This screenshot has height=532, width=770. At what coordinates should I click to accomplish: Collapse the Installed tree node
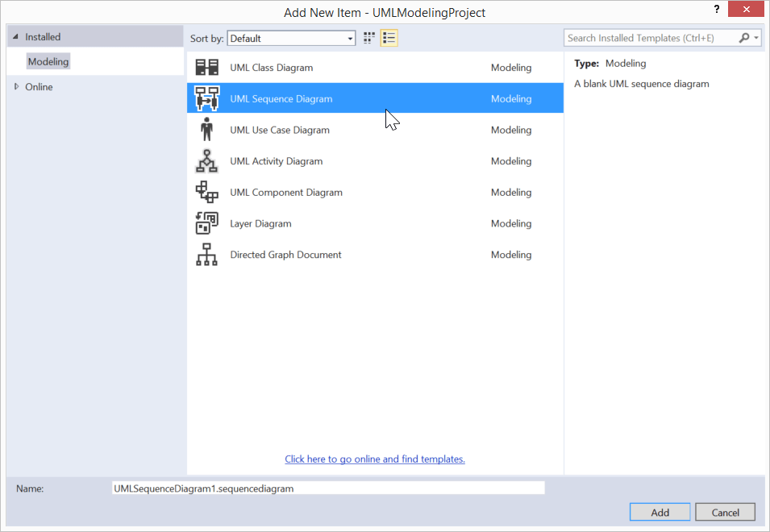15,37
